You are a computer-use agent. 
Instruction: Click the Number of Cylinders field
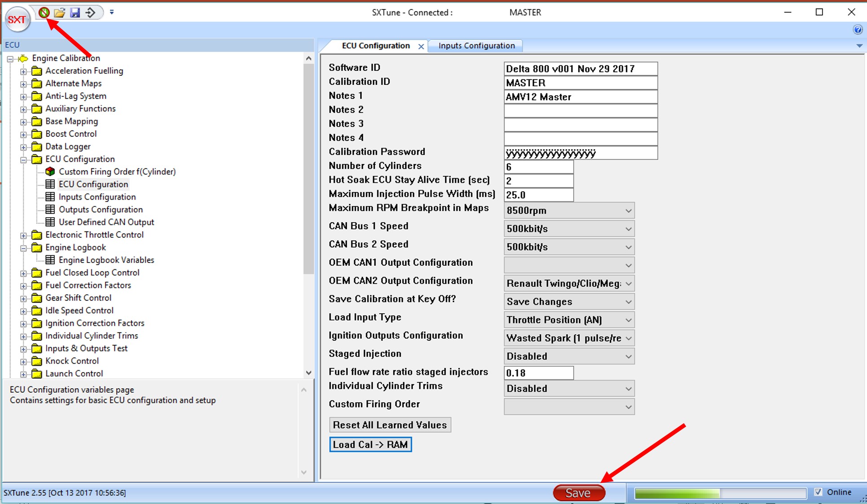(539, 167)
